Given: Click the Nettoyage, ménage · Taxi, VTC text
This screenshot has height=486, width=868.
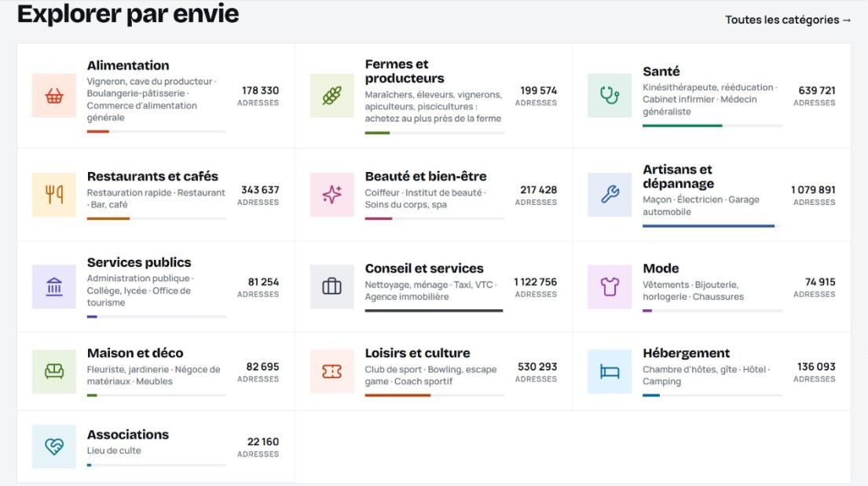Looking at the screenshot, I should 431,291.
